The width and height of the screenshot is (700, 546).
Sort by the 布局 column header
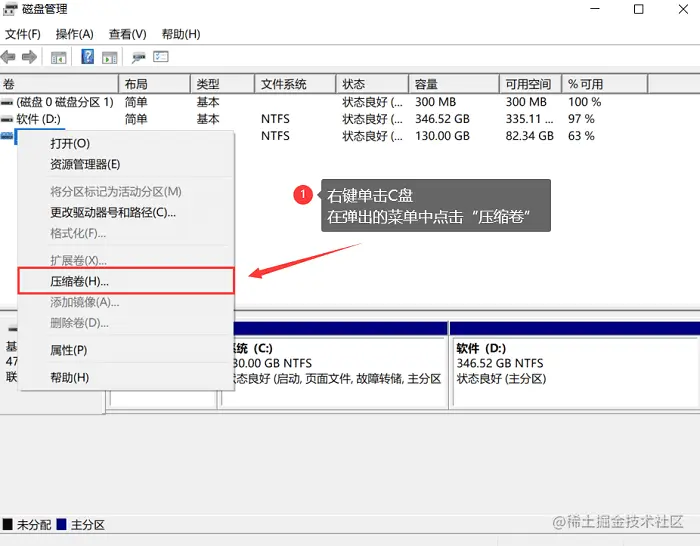(x=154, y=84)
